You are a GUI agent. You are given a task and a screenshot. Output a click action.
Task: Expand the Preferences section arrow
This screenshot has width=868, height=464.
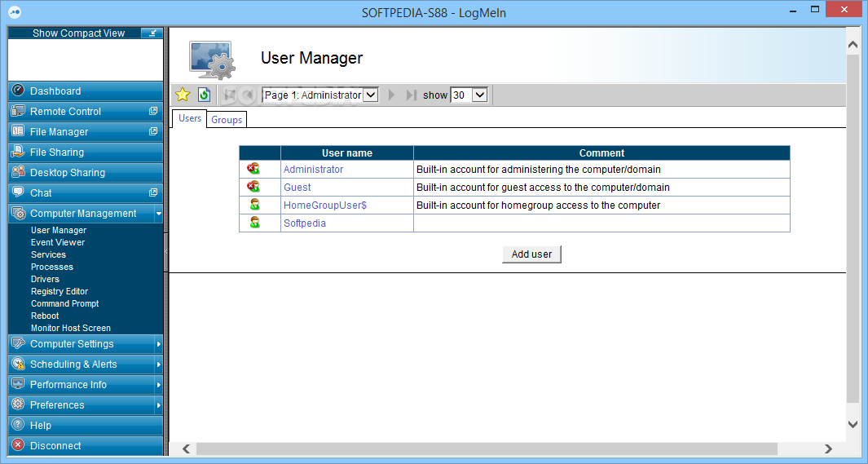[x=159, y=404]
